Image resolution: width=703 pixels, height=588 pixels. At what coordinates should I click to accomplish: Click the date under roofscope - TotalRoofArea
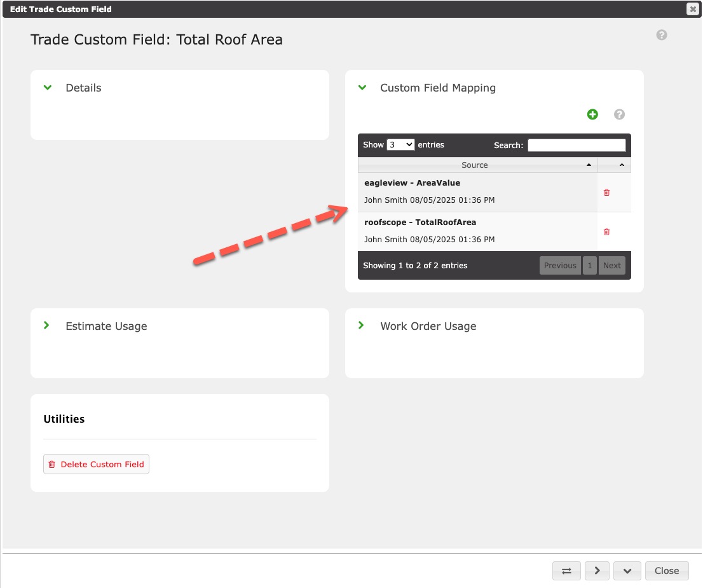[452, 240]
